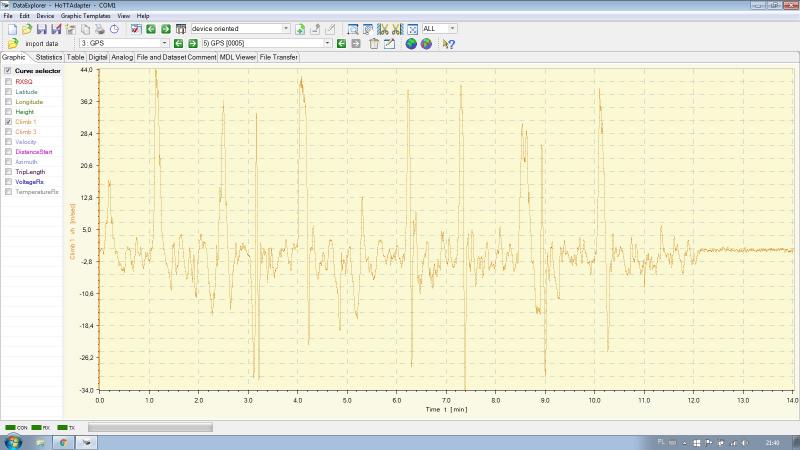Viewport: 800px width, 450px height.
Task: Open the 5) GPS [0005] record dropdown
Action: (327, 44)
